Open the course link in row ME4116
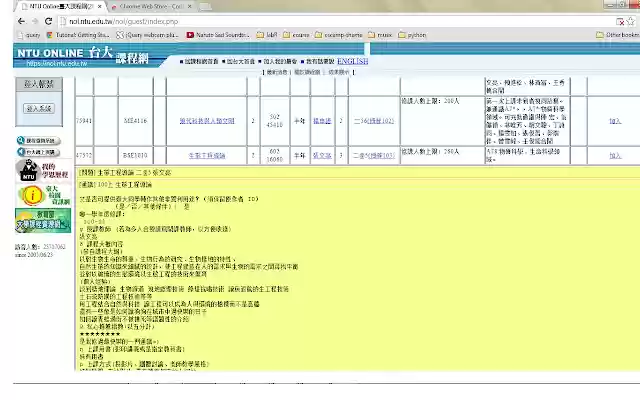 (x=204, y=120)
